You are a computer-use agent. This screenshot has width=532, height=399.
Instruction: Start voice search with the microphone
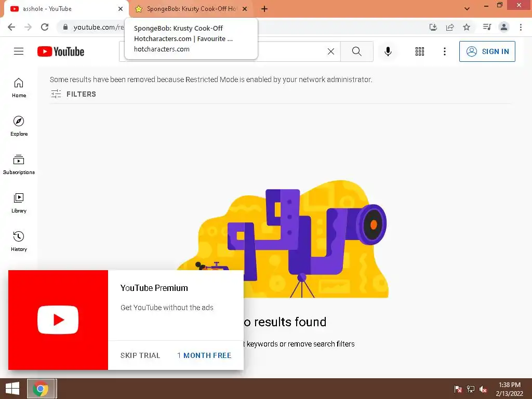388,51
